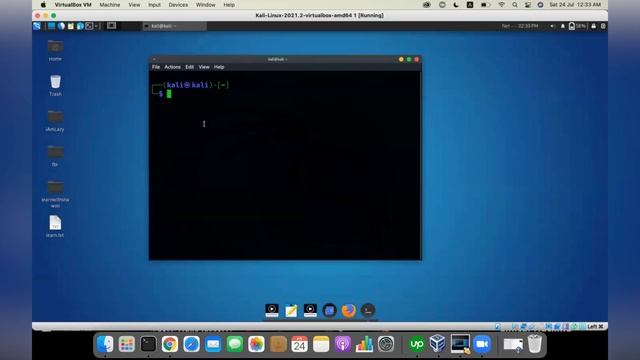Toggle Do Not Disturb moon icon
The width and height of the screenshot is (640, 360).
click(x=456, y=5)
